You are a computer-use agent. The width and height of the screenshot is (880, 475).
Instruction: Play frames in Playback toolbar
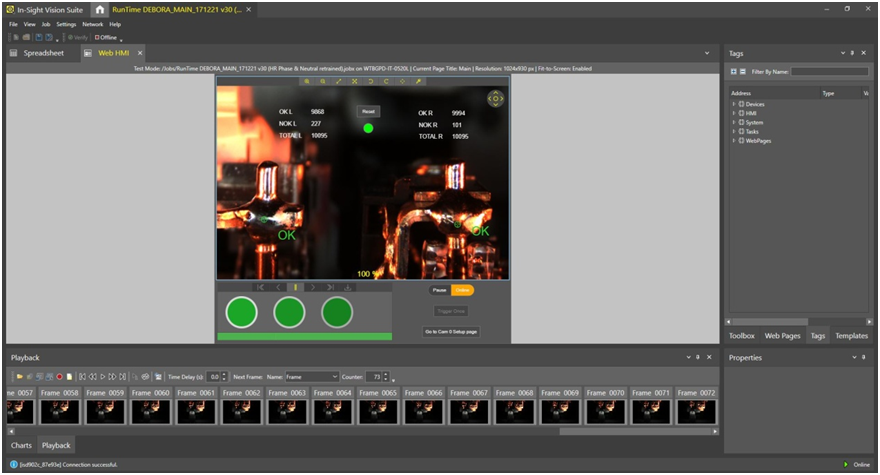(x=103, y=377)
